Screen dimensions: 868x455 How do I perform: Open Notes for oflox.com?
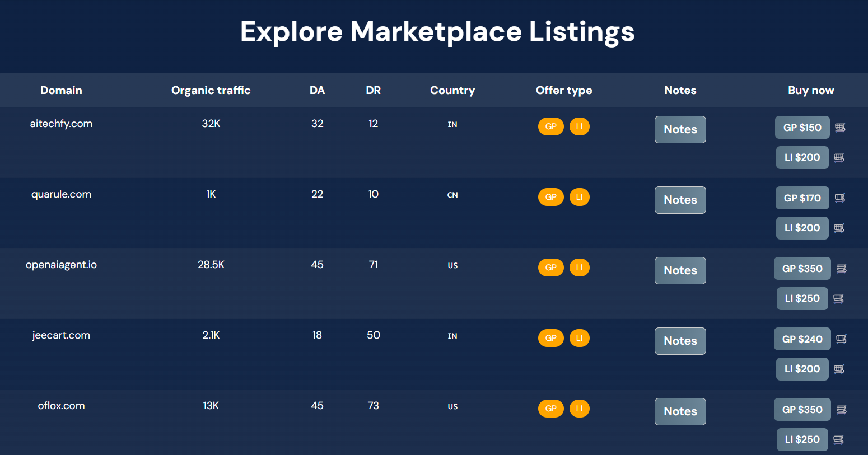point(680,411)
